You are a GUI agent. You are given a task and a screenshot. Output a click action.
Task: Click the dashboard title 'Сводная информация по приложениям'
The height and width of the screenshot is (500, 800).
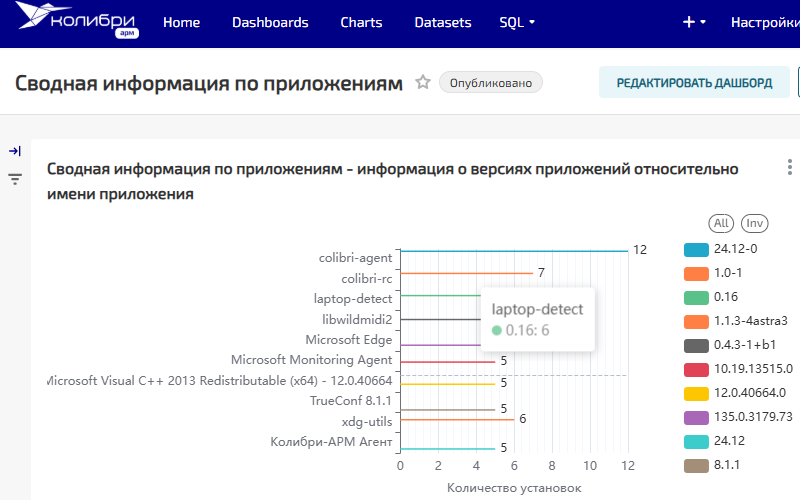[209, 83]
